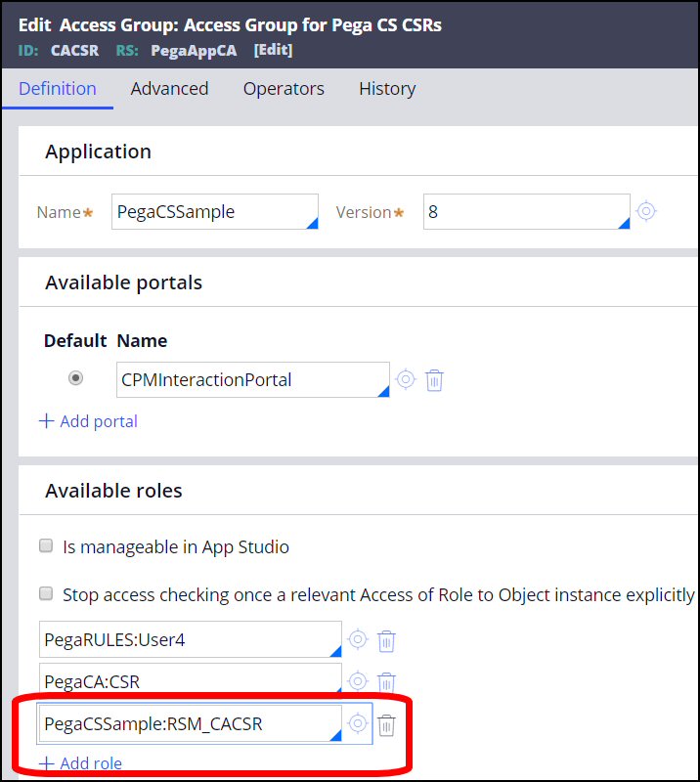Open the PegaCA:CSR role rule icon

358,681
